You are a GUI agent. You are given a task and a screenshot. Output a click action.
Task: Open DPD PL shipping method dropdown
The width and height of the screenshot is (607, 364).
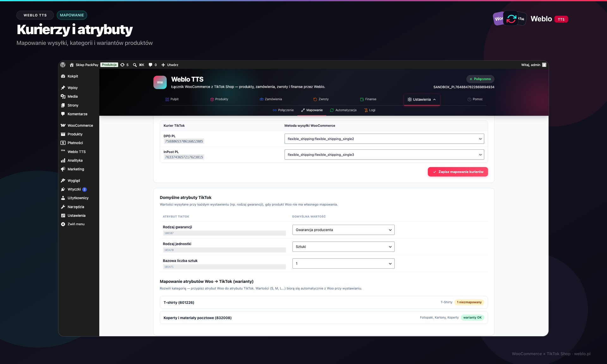pos(384,139)
